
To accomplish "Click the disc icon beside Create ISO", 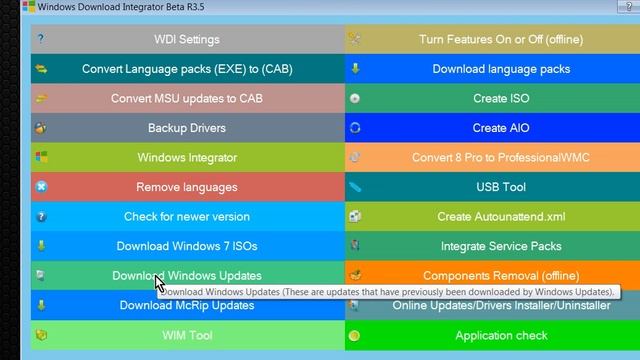I will tap(355, 98).
